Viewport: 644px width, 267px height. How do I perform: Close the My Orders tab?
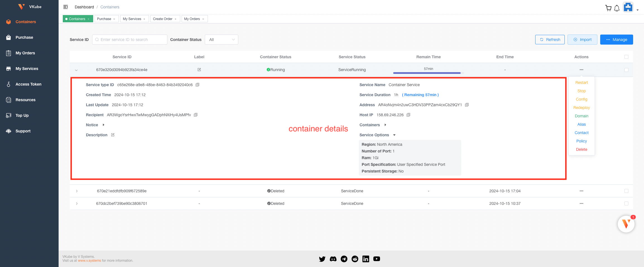click(x=203, y=19)
